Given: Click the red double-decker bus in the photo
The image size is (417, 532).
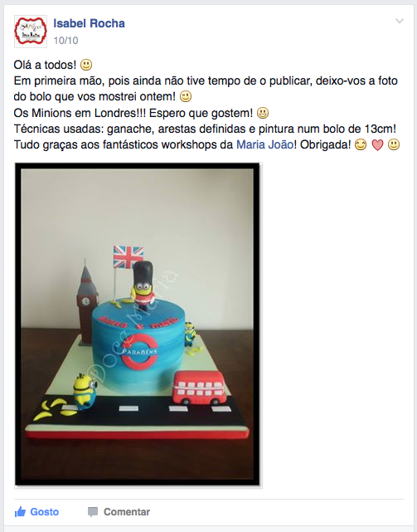Looking at the screenshot, I should pyautogui.click(x=199, y=388).
